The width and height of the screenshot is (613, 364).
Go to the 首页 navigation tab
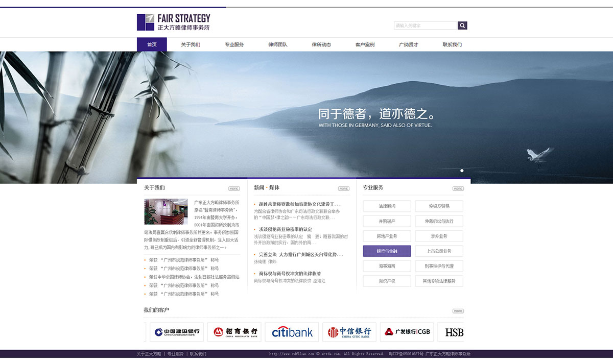[x=152, y=44]
